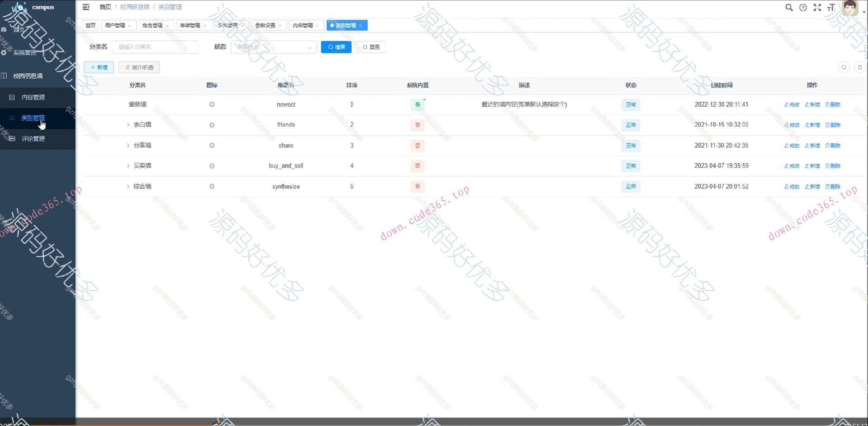This screenshot has width=868, height=426.
Task: Click 修改 in the 分享墙 row
Action: 792,146
